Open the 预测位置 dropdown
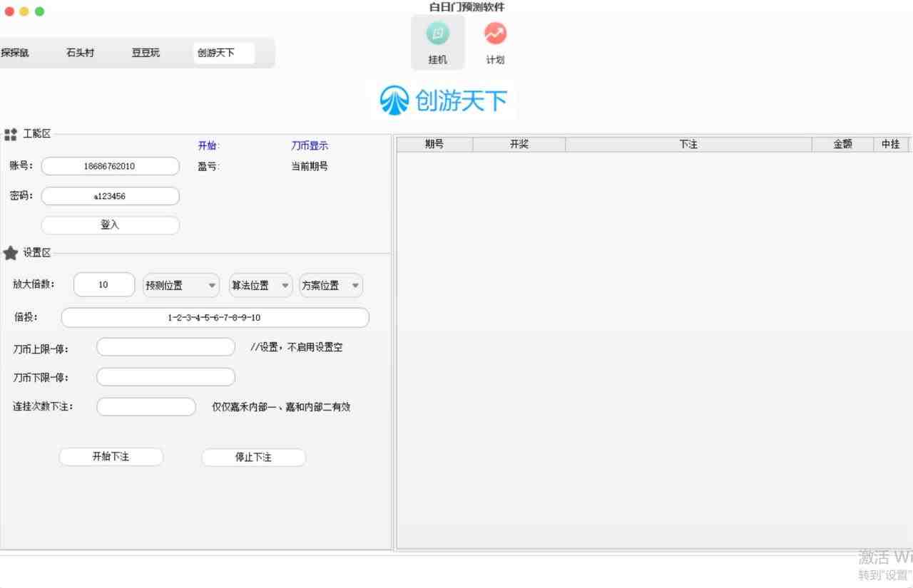 tap(180, 284)
